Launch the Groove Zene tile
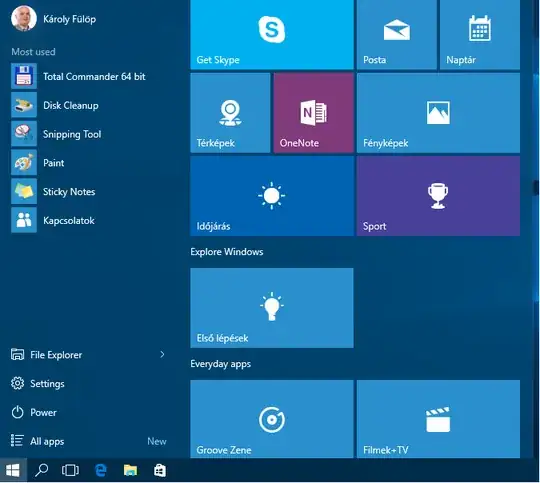Viewport: 540px width, 483px height. pos(272,419)
